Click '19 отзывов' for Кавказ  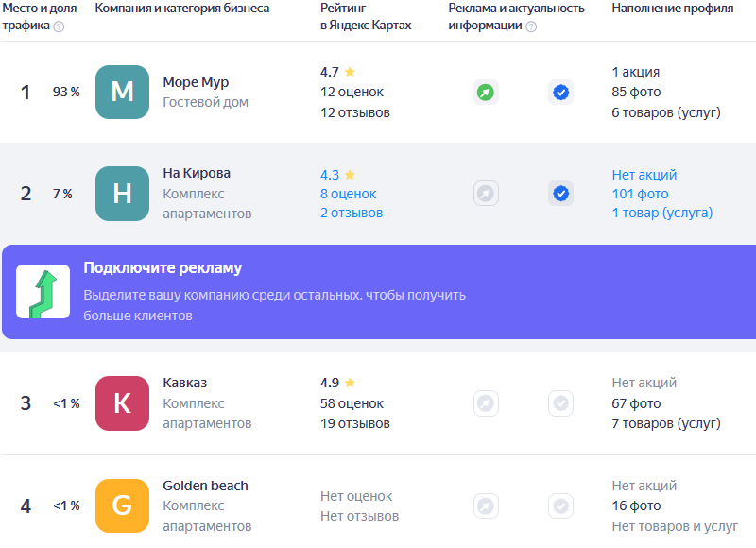[x=355, y=423]
